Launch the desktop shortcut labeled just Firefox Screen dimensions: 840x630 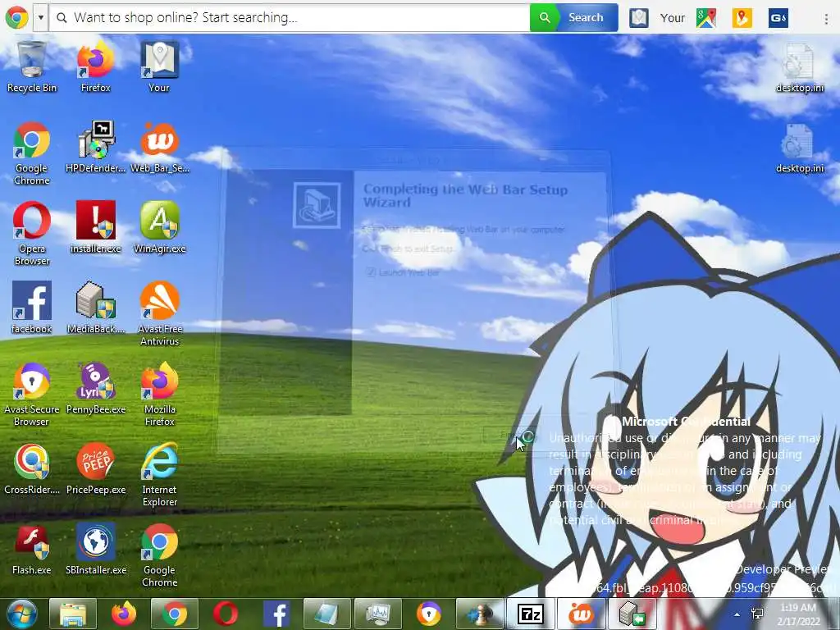click(95, 66)
